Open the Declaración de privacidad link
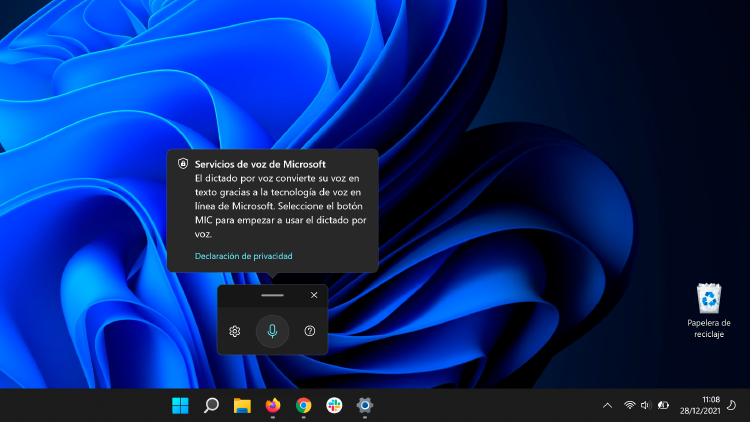The height and width of the screenshot is (422, 750). pos(244,256)
